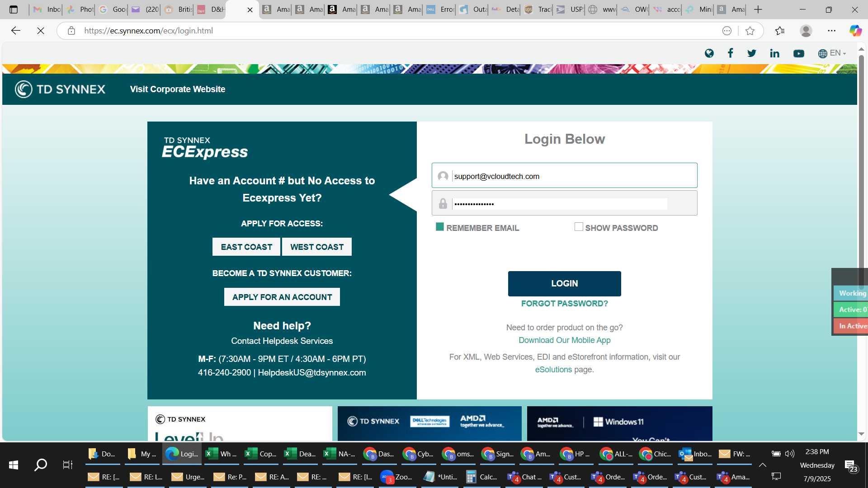Open the LinkedIn icon in header
868x488 pixels.
774,53
